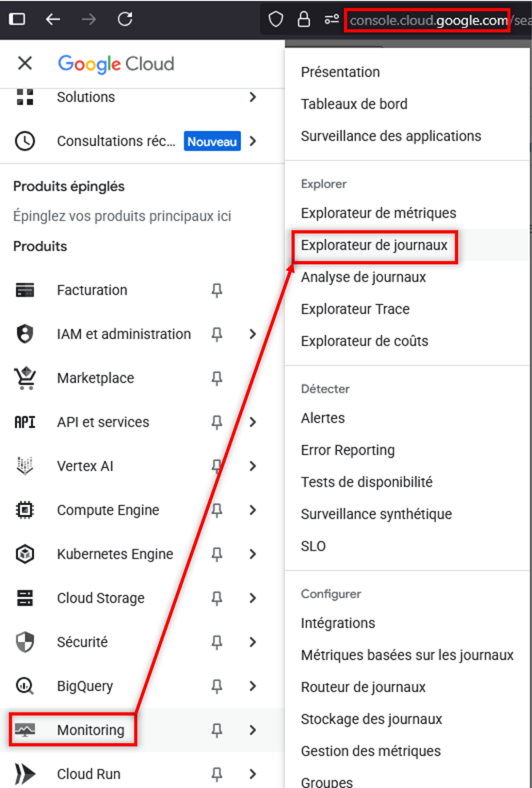Toggle pin for Cloud Run

pos(217,774)
